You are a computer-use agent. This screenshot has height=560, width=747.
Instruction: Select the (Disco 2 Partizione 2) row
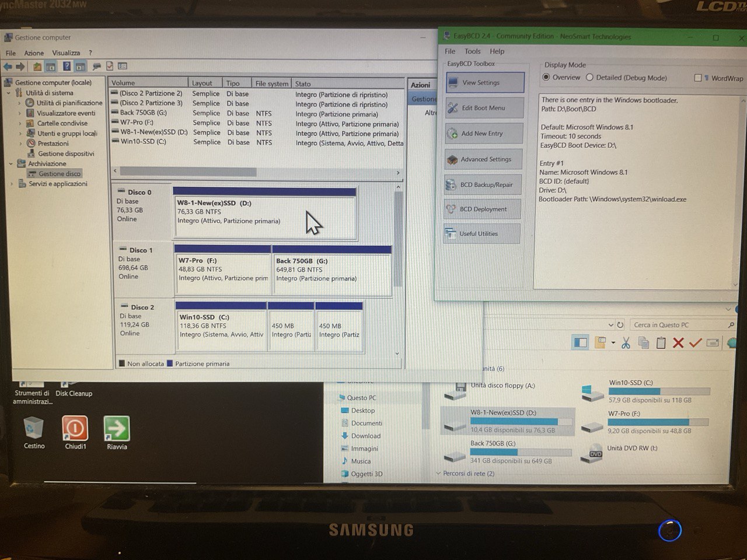click(x=257, y=94)
